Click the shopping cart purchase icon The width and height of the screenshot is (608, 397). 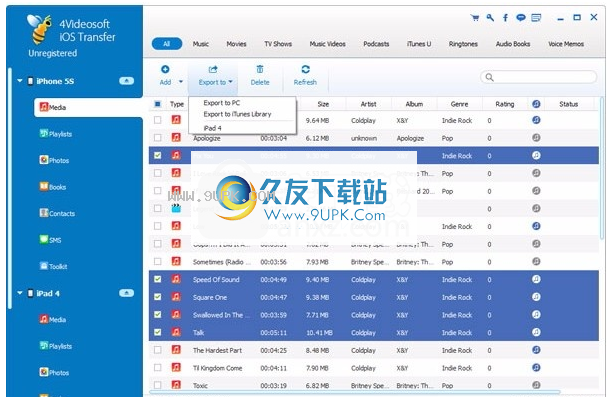click(475, 17)
